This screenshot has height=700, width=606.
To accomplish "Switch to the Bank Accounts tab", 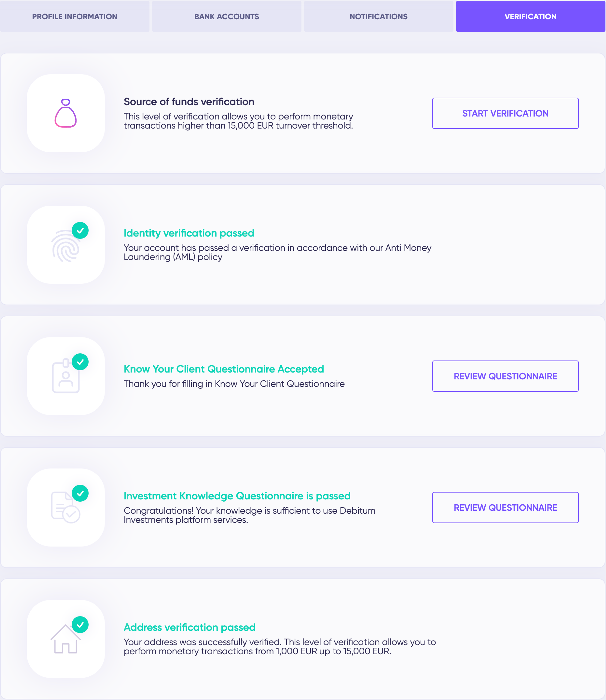I will coord(227,16).
